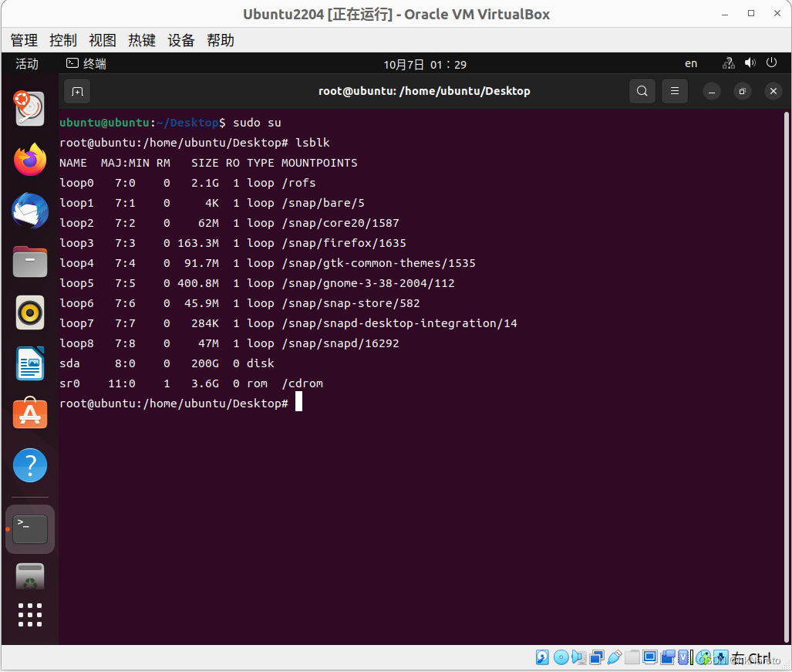
Task: Open the 管理 menu in VirtualBox
Action: tap(24, 40)
